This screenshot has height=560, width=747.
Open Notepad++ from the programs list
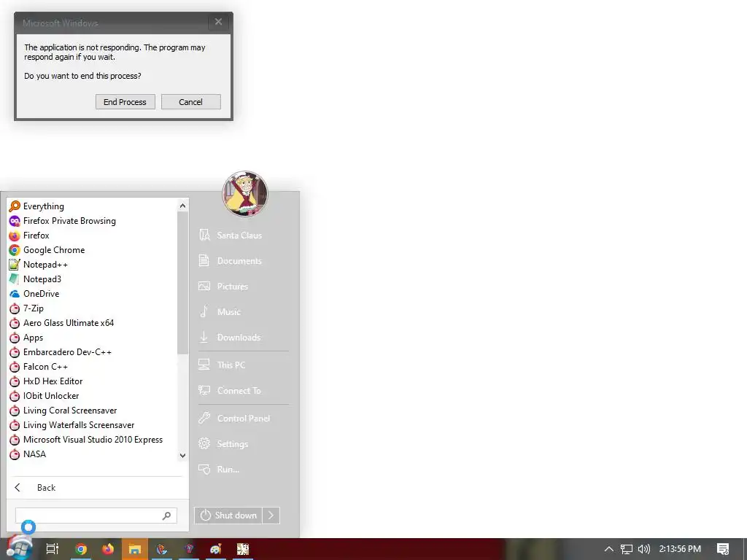93,264
